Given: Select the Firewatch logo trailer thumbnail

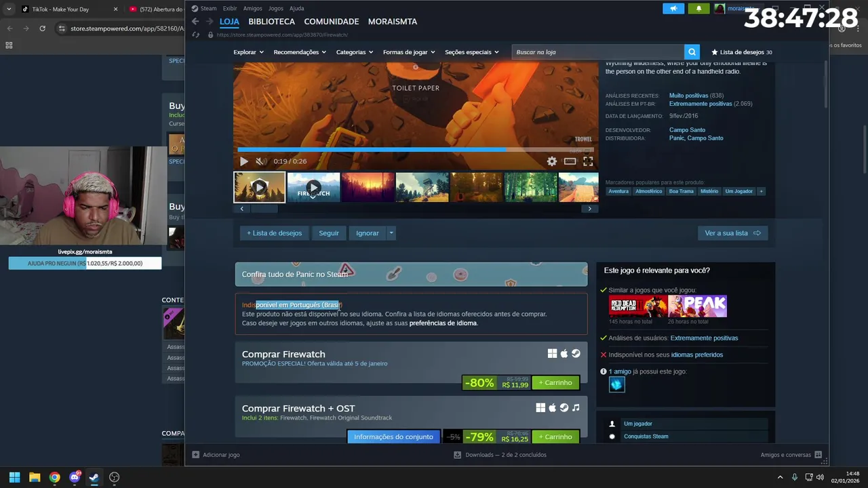Looking at the screenshot, I should coord(313,187).
